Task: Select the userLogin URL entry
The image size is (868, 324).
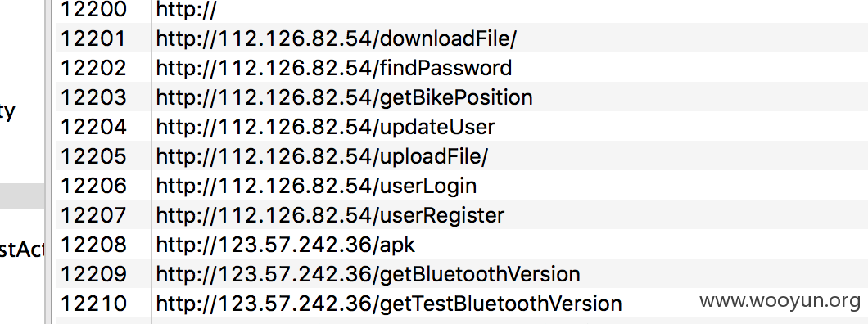Action: (462, 185)
